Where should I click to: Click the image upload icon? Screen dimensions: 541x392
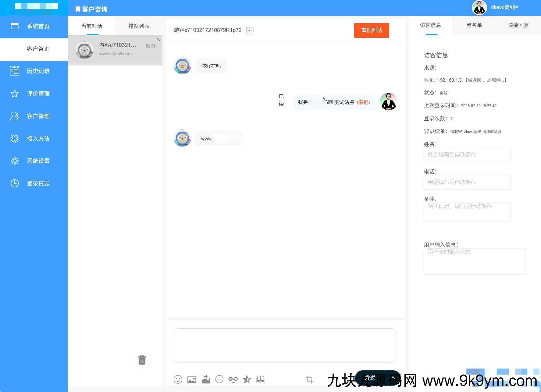(x=192, y=380)
